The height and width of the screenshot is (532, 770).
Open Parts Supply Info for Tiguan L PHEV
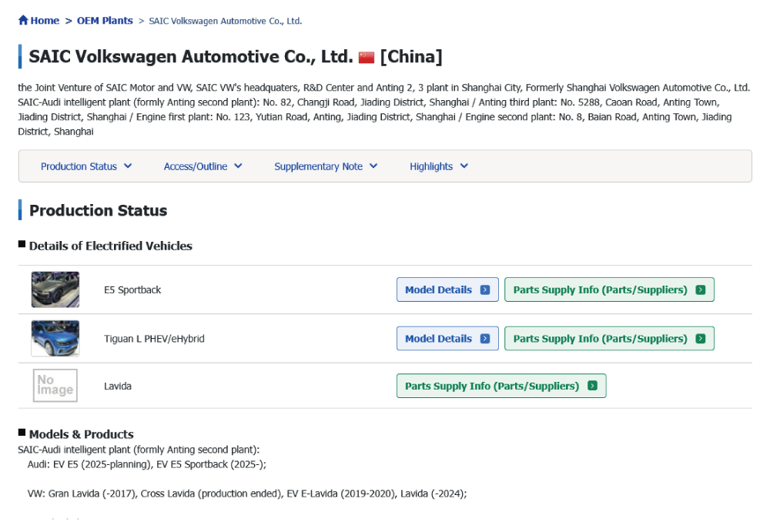(x=601, y=339)
